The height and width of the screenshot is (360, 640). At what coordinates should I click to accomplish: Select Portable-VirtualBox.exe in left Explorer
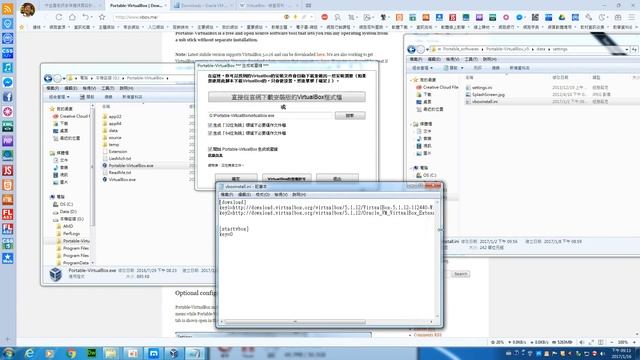tap(131, 166)
